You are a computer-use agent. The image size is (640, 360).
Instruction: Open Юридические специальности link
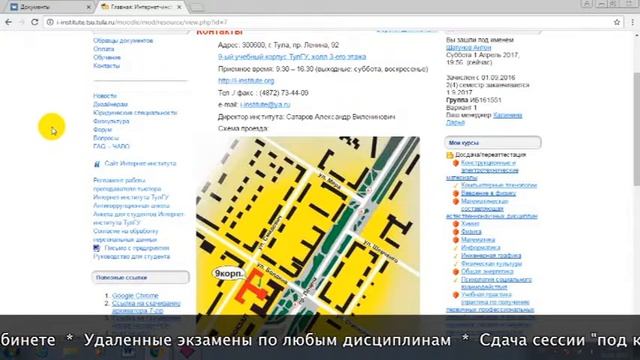pos(135,113)
